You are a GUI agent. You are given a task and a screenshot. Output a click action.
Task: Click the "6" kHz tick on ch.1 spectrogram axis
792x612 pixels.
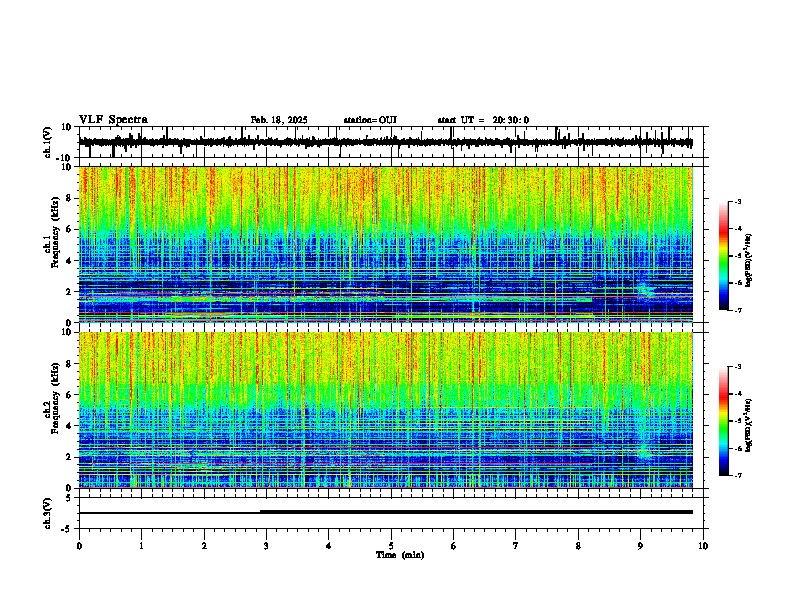(70, 229)
